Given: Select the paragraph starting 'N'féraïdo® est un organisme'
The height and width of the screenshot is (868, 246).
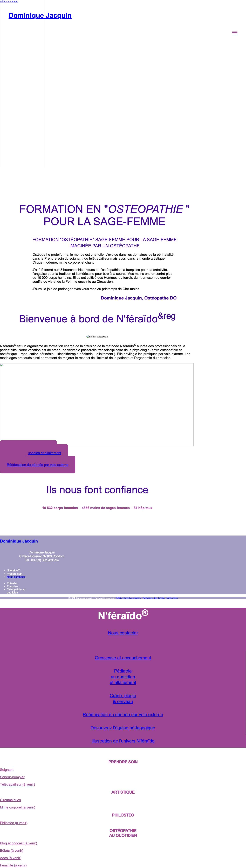Looking at the screenshot, I should (x=95, y=351).
